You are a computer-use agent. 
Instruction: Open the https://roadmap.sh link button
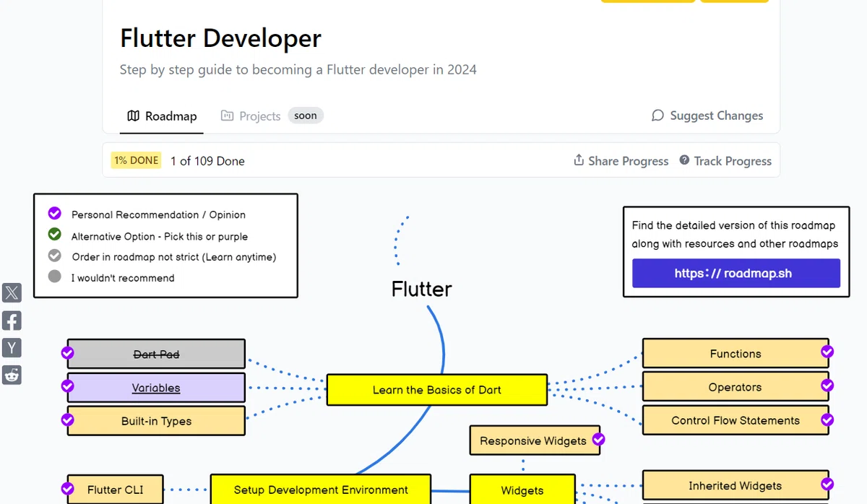click(736, 273)
